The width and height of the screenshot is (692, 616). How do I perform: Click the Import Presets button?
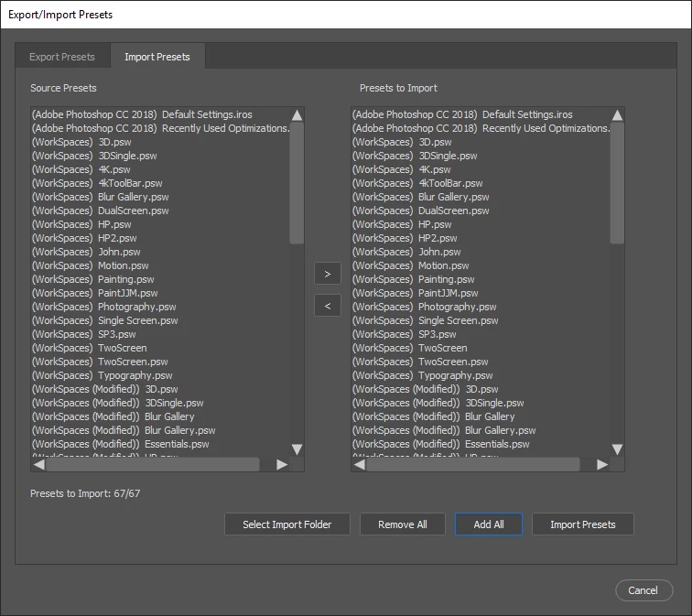pyautogui.click(x=582, y=524)
